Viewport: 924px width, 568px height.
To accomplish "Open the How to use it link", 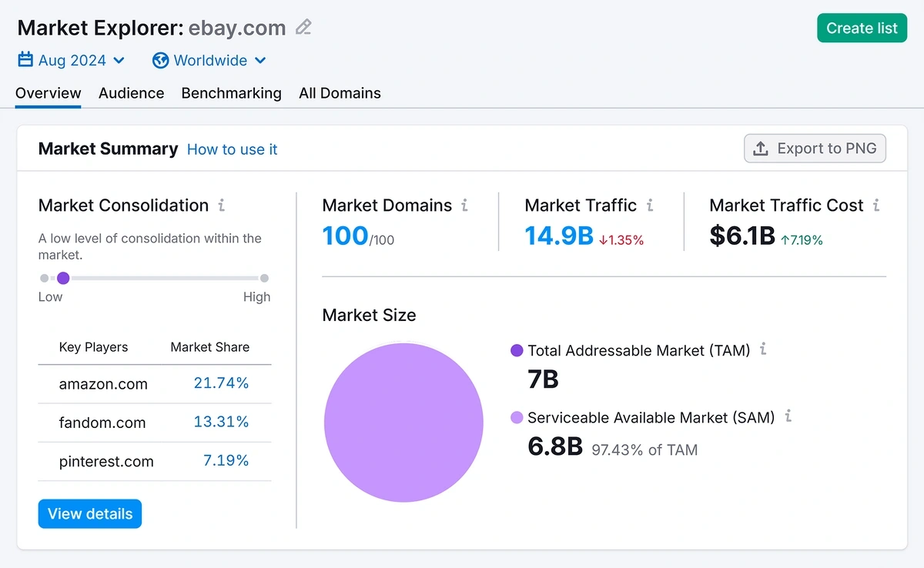I will 232,149.
